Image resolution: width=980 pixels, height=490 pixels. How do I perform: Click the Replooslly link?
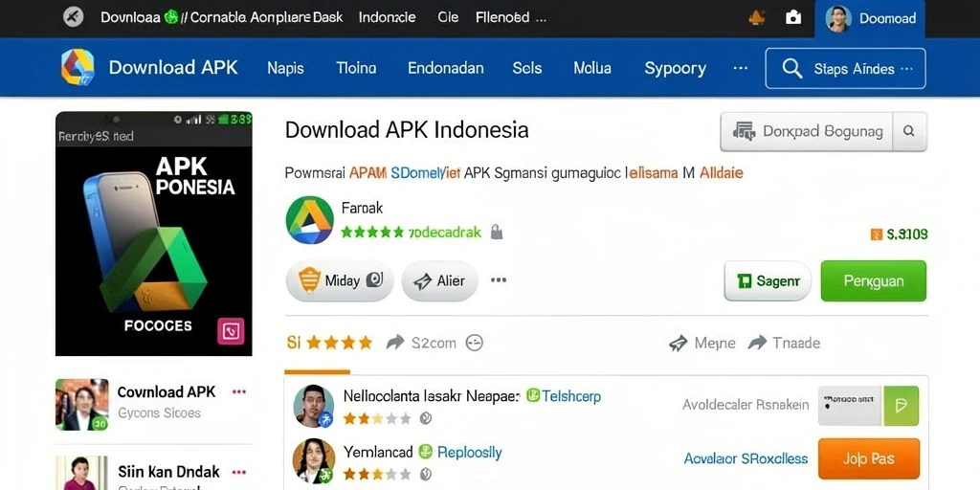(x=469, y=452)
